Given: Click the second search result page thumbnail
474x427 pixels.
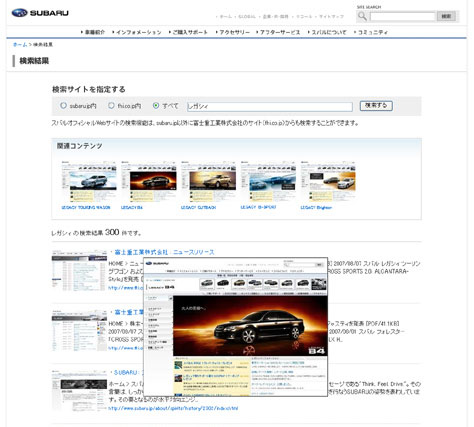Looking at the screenshot, I should pos(79,330).
